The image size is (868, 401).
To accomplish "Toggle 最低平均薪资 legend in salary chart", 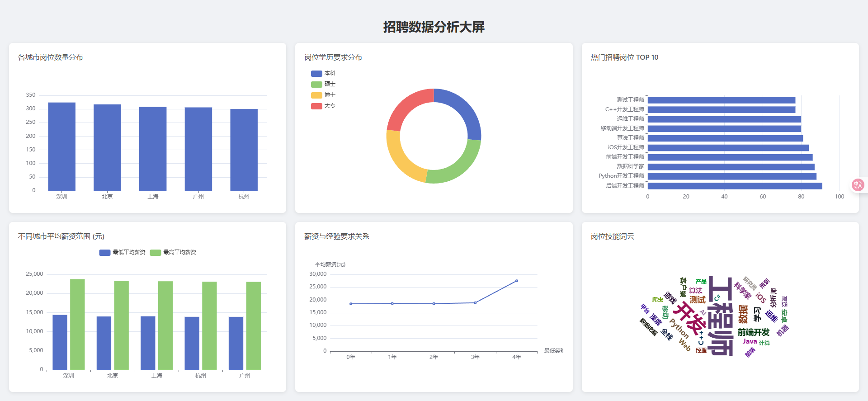I will click(x=123, y=252).
